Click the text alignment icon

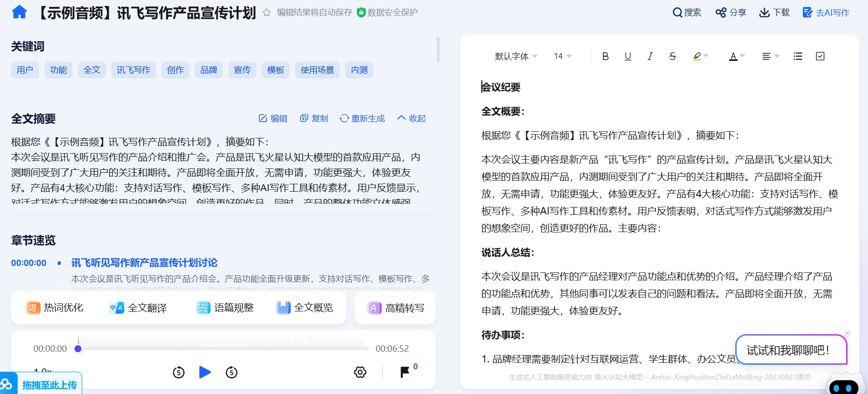766,56
